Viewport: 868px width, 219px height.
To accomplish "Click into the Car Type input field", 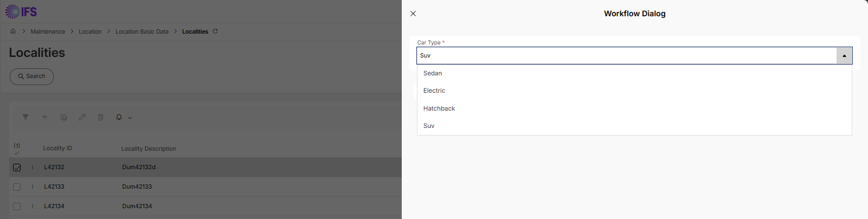I will coord(627,56).
